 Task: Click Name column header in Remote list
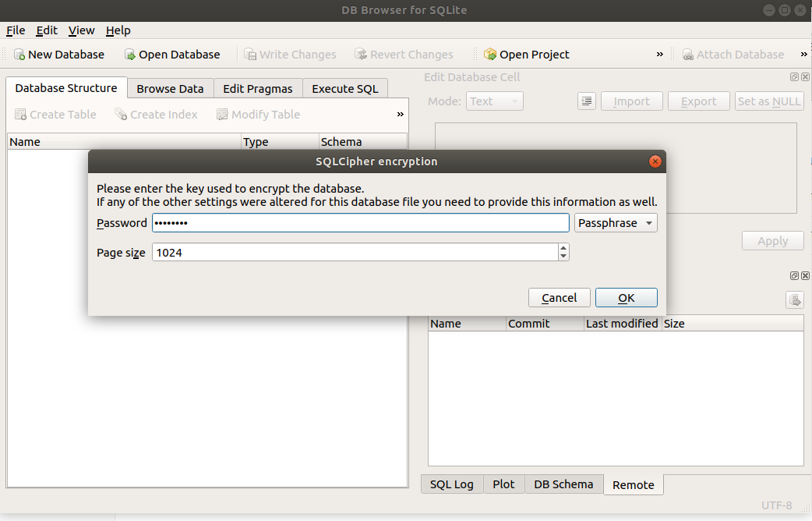click(x=467, y=324)
